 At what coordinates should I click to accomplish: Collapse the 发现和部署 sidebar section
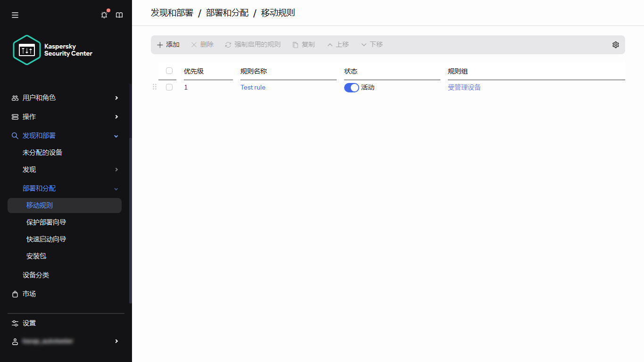(x=116, y=136)
